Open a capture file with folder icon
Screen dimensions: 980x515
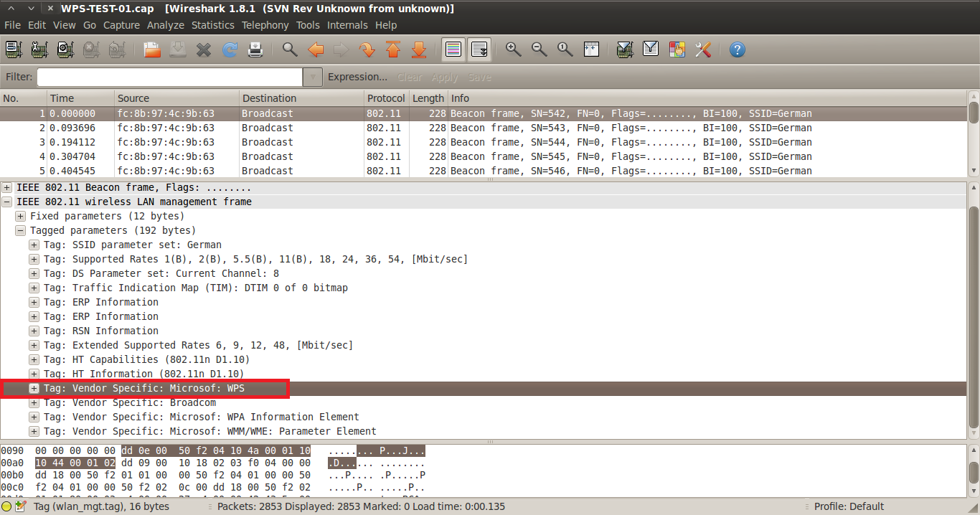tap(152, 49)
